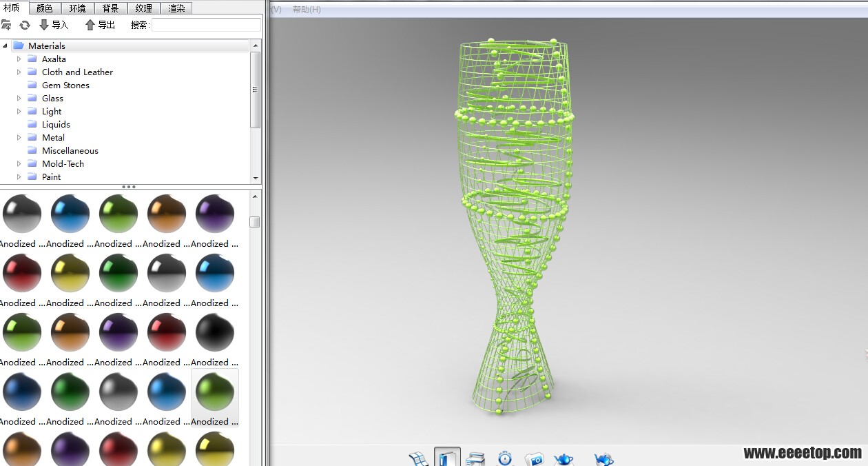Select the Mold-Tech folder label
868x466 pixels.
(63, 163)
